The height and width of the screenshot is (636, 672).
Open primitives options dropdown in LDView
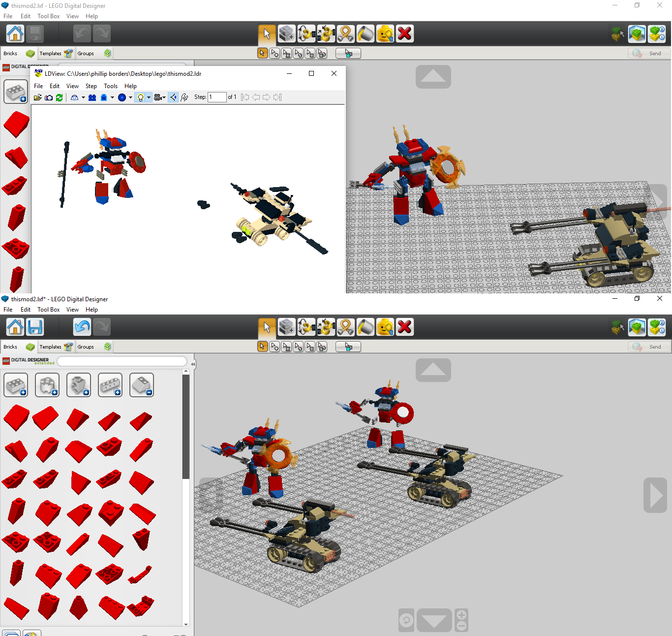click(x=112, y=97)
